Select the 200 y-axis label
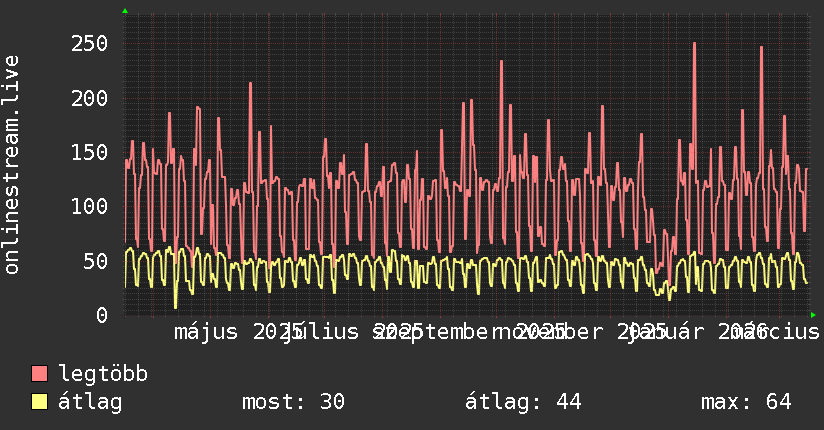Viewport: 824px width, 430px height. pyautogui.click(x=90, y=98)
